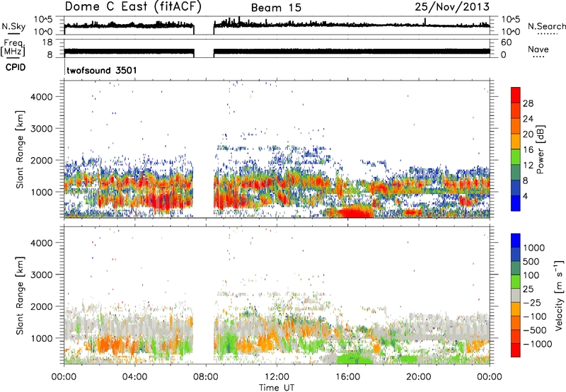The width and height of the screenshot is (566, 392).
Task: Click the '08:00' time axis label
Action: 206,376
